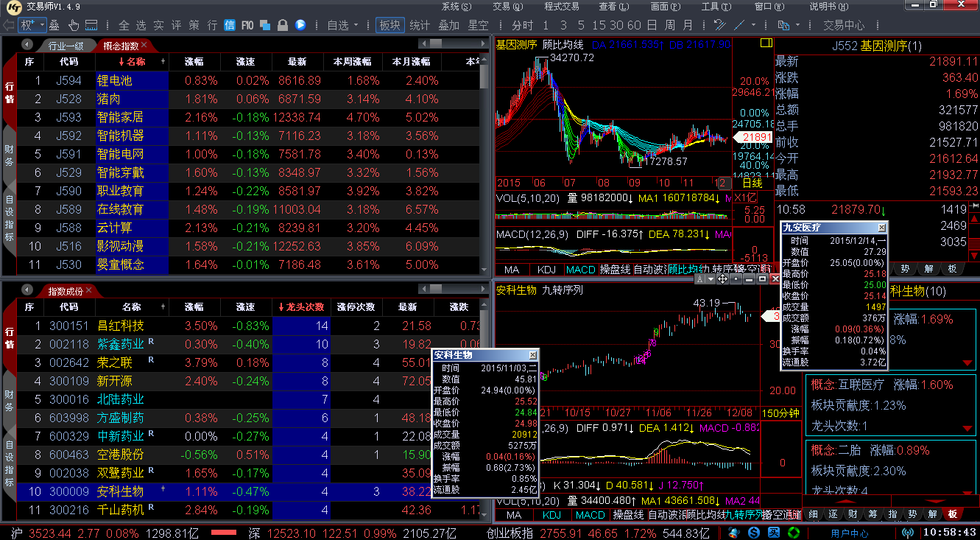This screenshot has width=980, height=540.
Task: Toggle the 板块 sector view button
Action: tap(389, 25)
